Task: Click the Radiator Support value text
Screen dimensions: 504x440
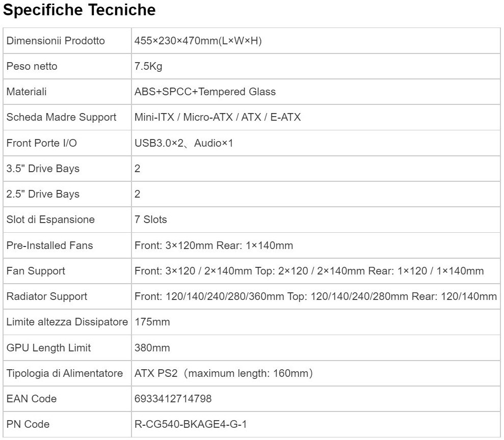Action: [x=315, y=296]
